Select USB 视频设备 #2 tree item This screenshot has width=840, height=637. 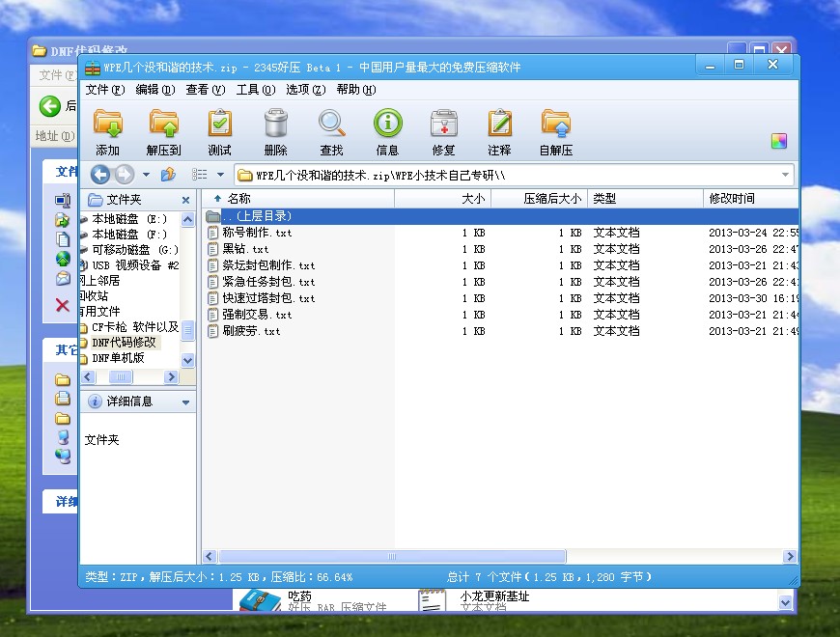point(135,265)
